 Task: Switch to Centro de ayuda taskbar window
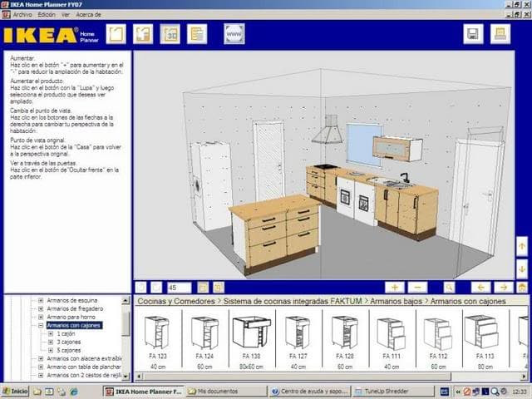tap(310, 392)
